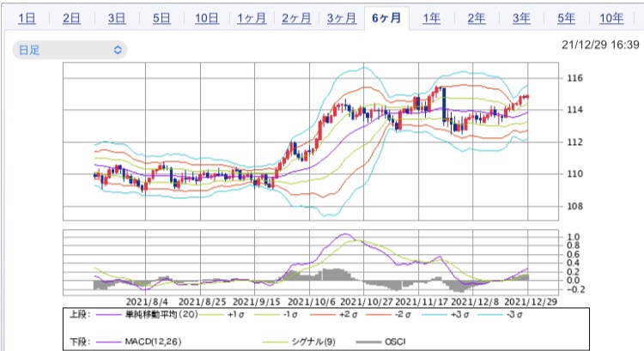The image size is (644, 351).
Task: Select the 10日 period tab
Action: pyautogui.click(x=207, y=18)
